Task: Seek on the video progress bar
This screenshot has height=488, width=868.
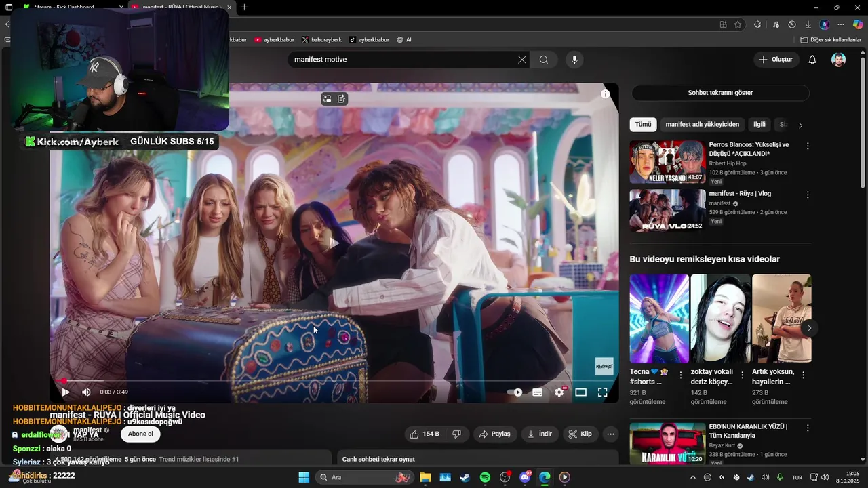Action: [x=334, y=381]
